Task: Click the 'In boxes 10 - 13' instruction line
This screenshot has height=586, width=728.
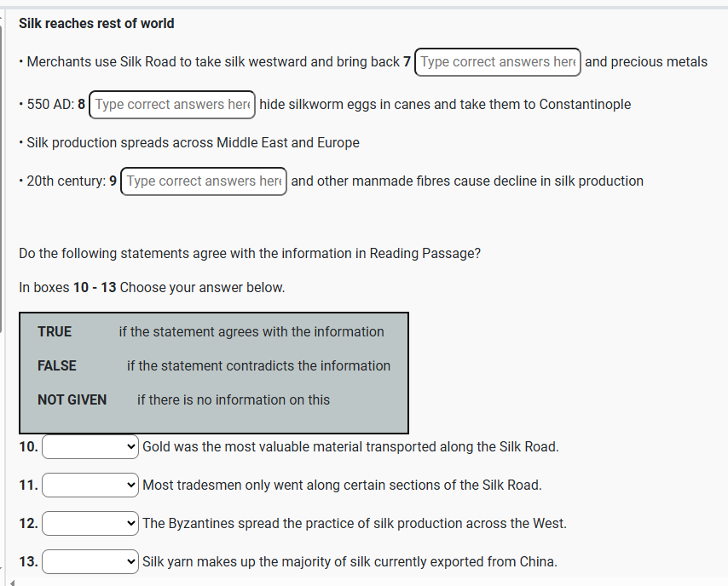Action: click(152, 288)
